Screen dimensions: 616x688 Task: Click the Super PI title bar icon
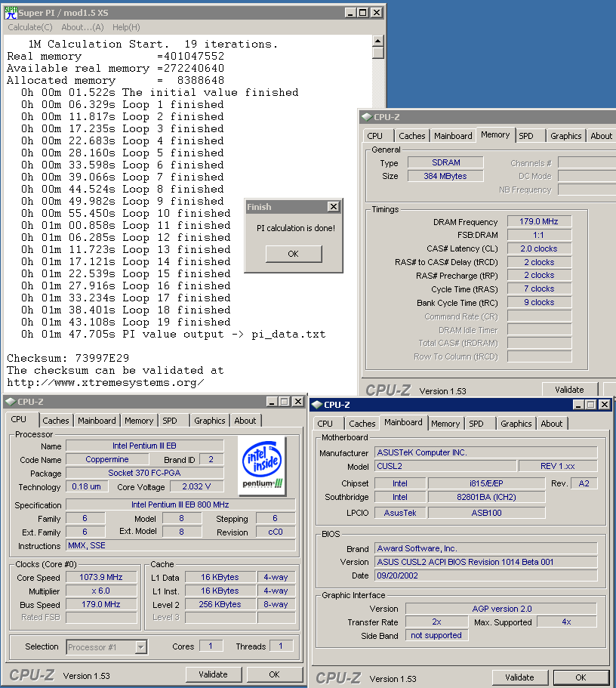click(10, 12)
